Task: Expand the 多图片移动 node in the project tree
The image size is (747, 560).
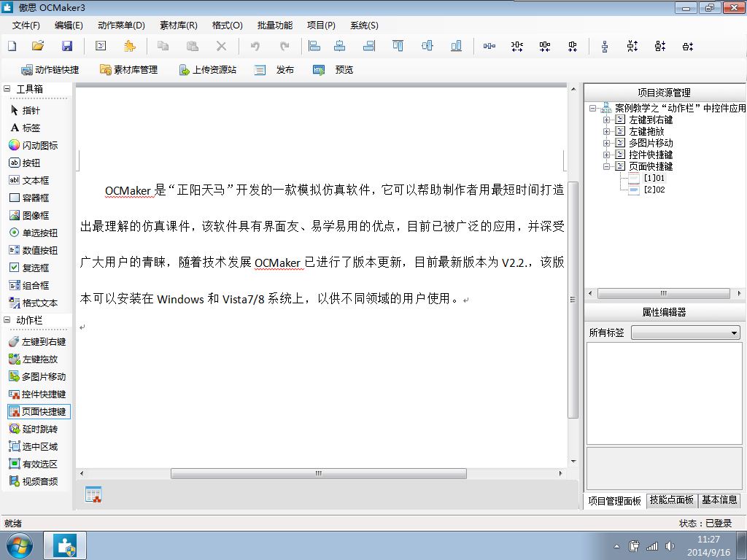Action: (606, 143)
